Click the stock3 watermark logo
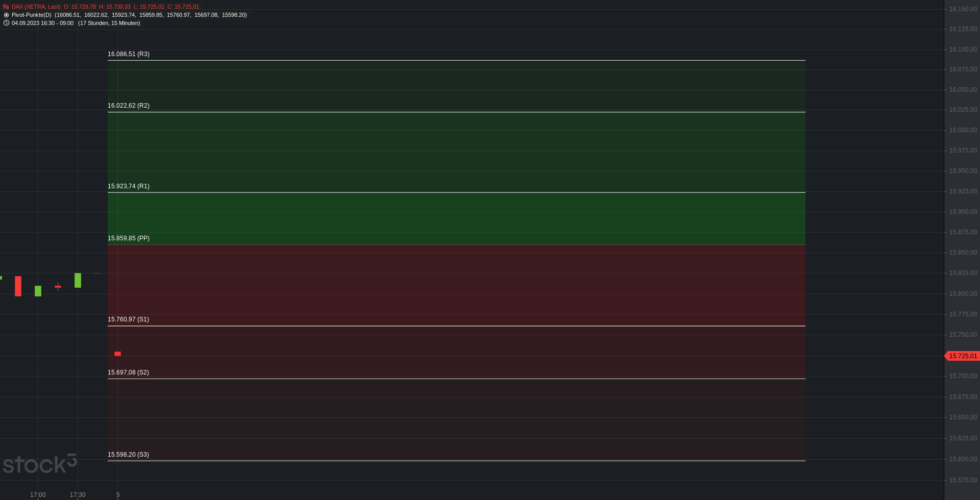 [40, 464]
